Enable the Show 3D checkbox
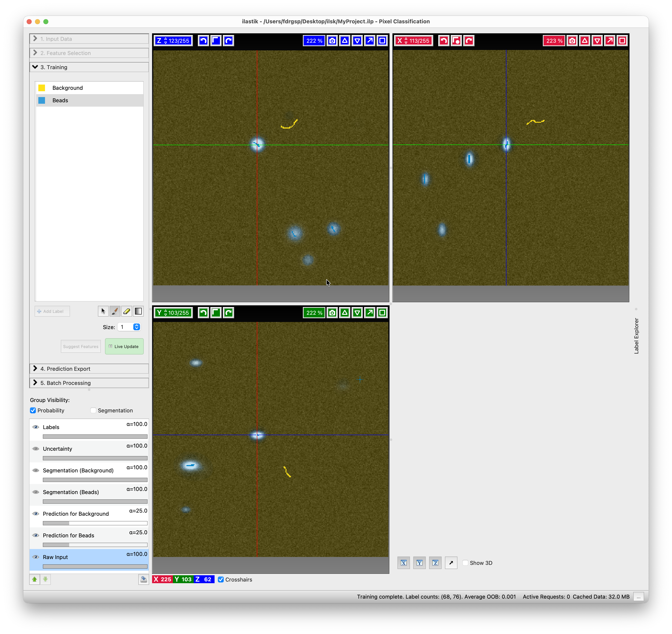The width and height of the screenshot is (672, 634). pos(466,563)
